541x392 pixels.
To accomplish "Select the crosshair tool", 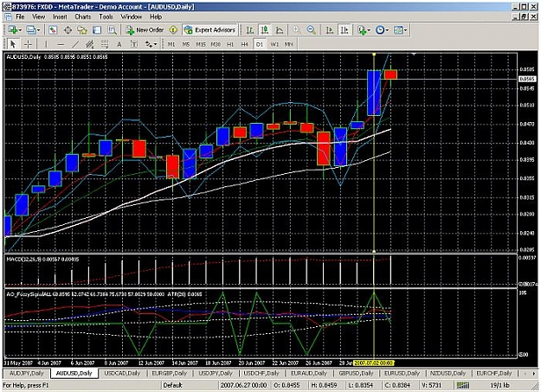I will [x=28, y=44].
